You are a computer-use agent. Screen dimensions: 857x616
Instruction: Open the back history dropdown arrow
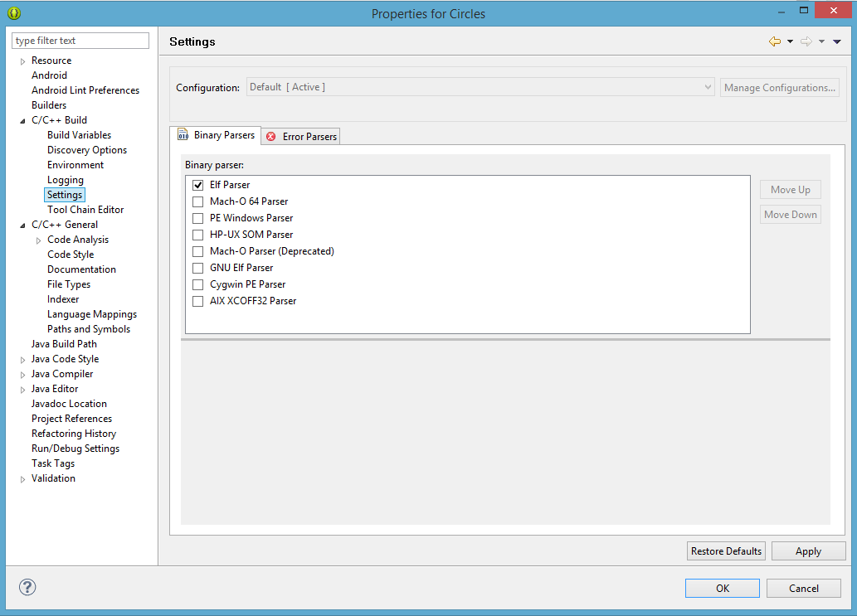[790, 41]
